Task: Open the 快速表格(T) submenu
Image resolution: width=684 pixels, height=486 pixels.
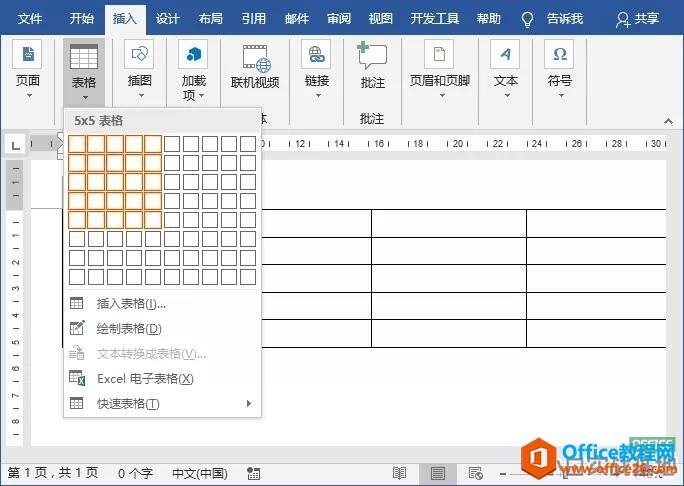Action: tap(162, 404)
